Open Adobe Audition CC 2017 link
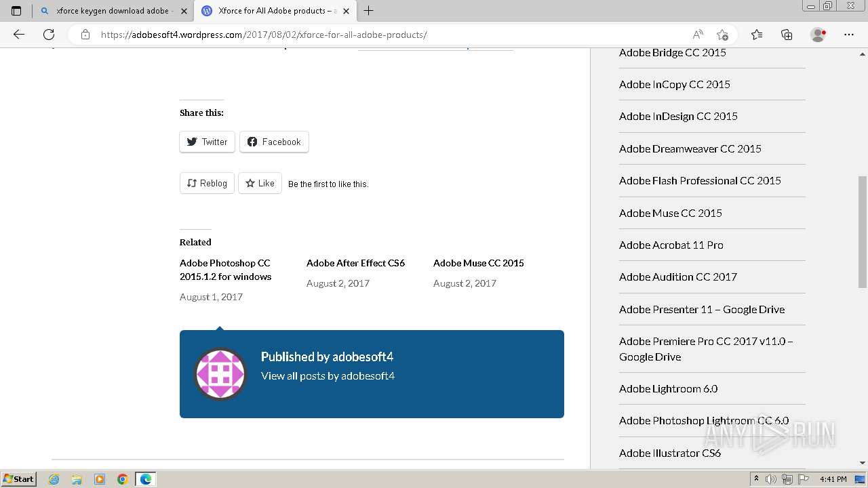This screenshot has height=488, width=868. pos(678,277)
